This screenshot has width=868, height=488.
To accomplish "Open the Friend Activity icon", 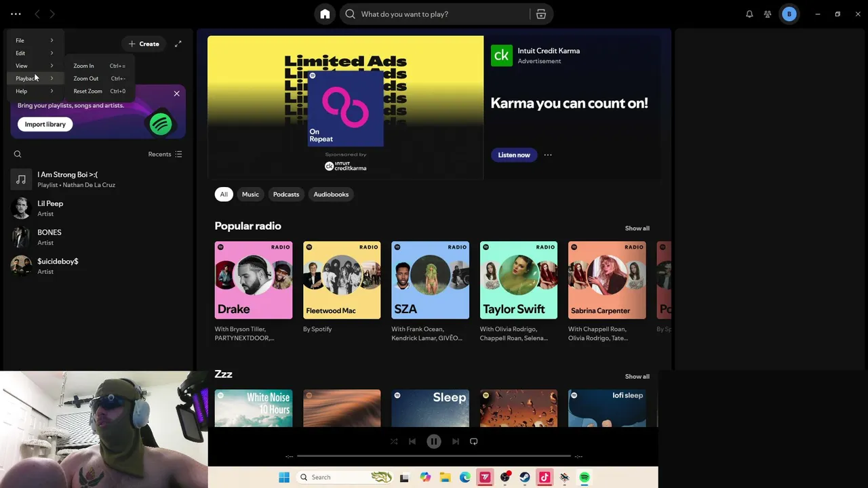I will [x=768, y=14].
